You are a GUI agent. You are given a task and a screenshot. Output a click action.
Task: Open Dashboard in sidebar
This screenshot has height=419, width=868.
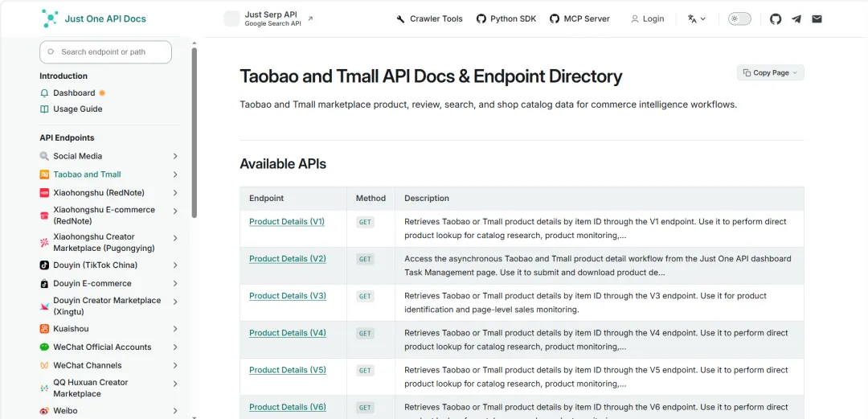[74, 92]
